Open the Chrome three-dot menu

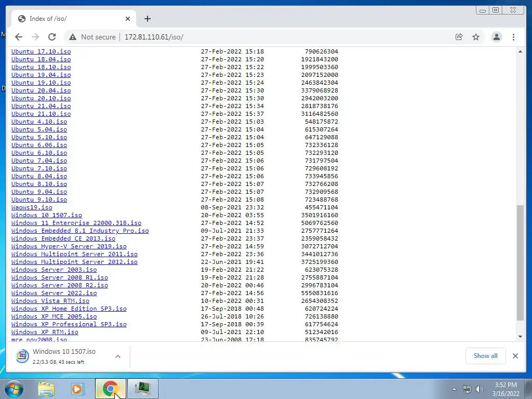tap(513, 37)
